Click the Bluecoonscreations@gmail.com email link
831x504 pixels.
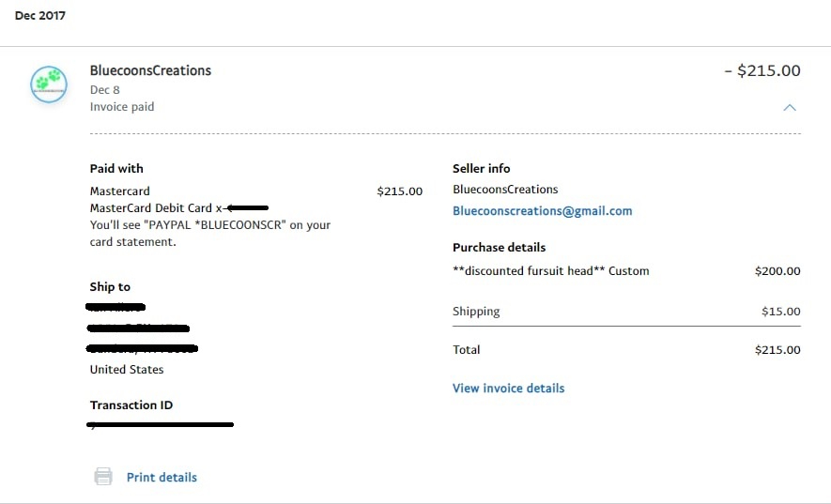(542, 211)
